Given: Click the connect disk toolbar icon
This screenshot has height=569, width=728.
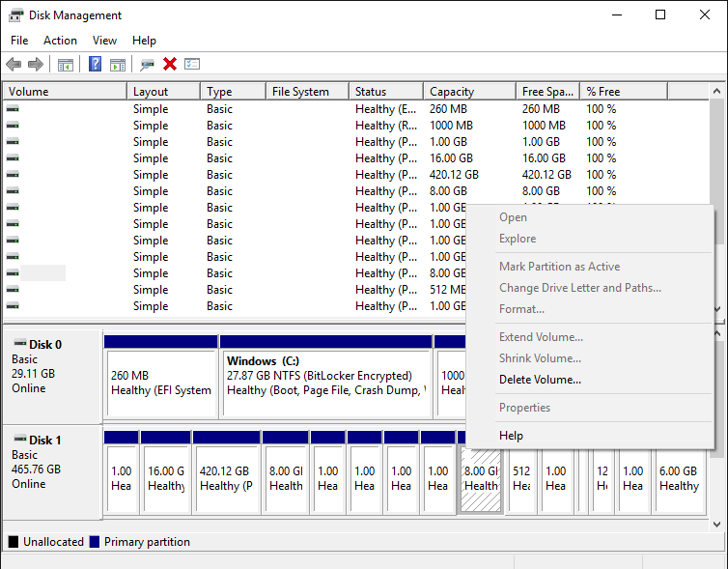Looking at the screenshot, I should click(147, 64).
